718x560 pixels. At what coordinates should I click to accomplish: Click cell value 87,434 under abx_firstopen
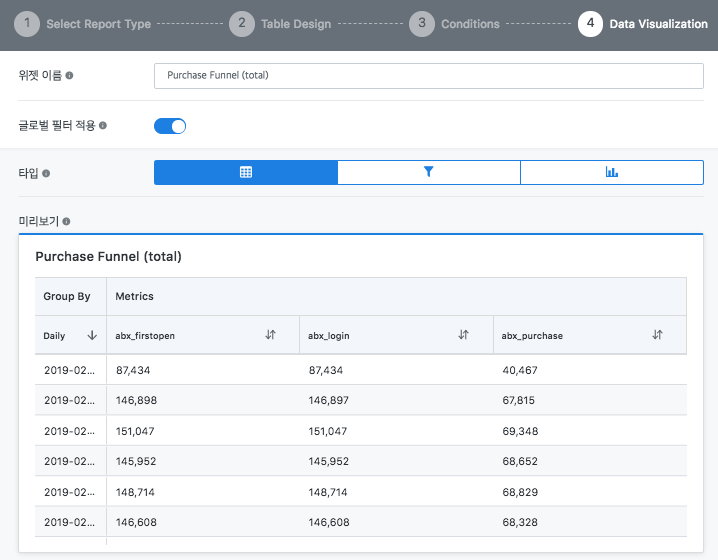click(x=133, y=370)
